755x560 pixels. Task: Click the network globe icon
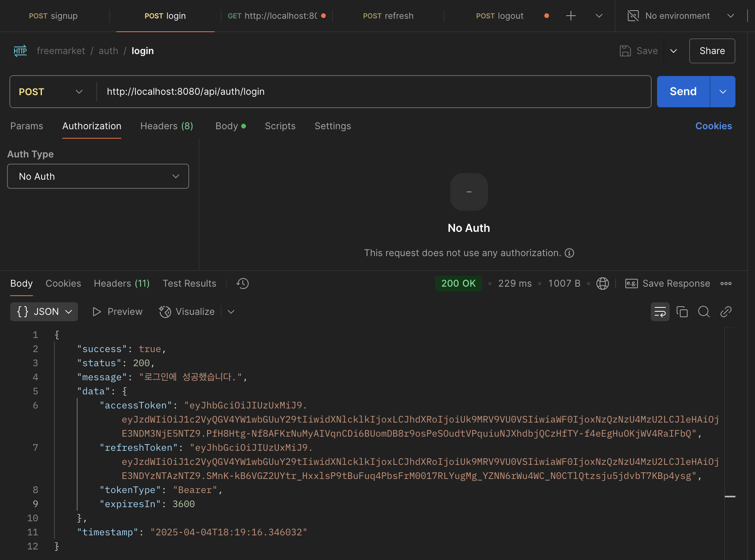click(x=602, y=284)
